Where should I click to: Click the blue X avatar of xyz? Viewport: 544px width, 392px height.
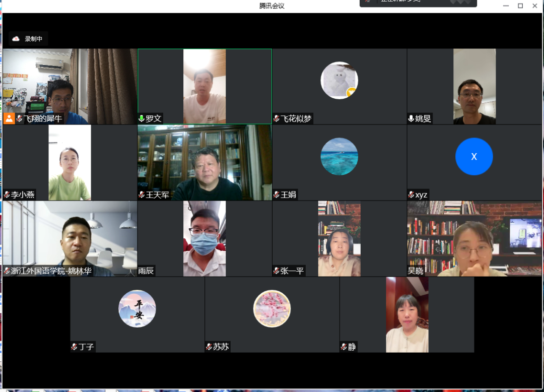click(473, 156)
